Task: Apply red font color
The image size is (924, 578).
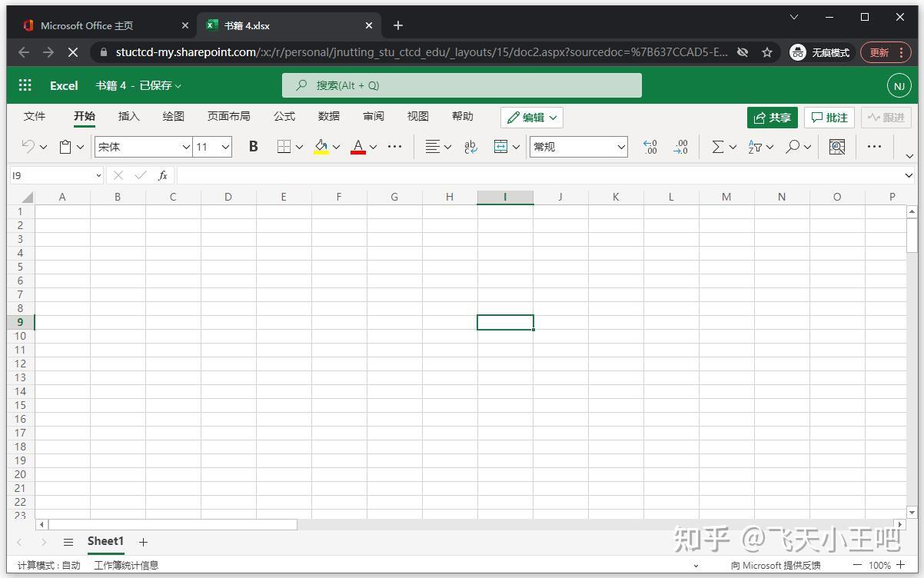Action: tap(357, 146)
